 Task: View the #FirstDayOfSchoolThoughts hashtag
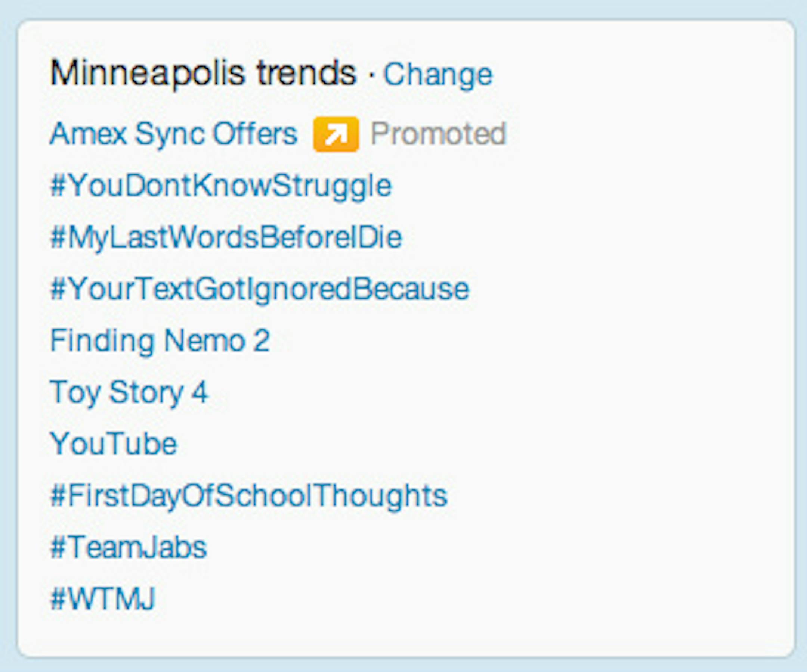[x=249, y=495]
